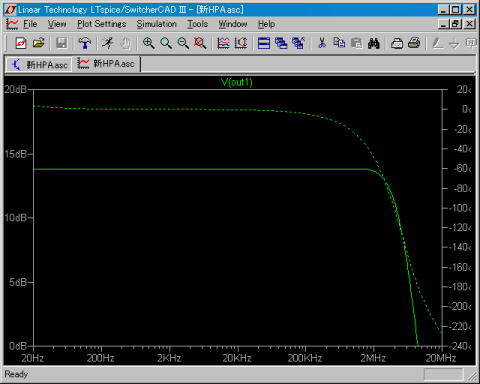480x384 pixels.
Task: Click the grayed Ground symbol icon
Action: pos(454,43)
